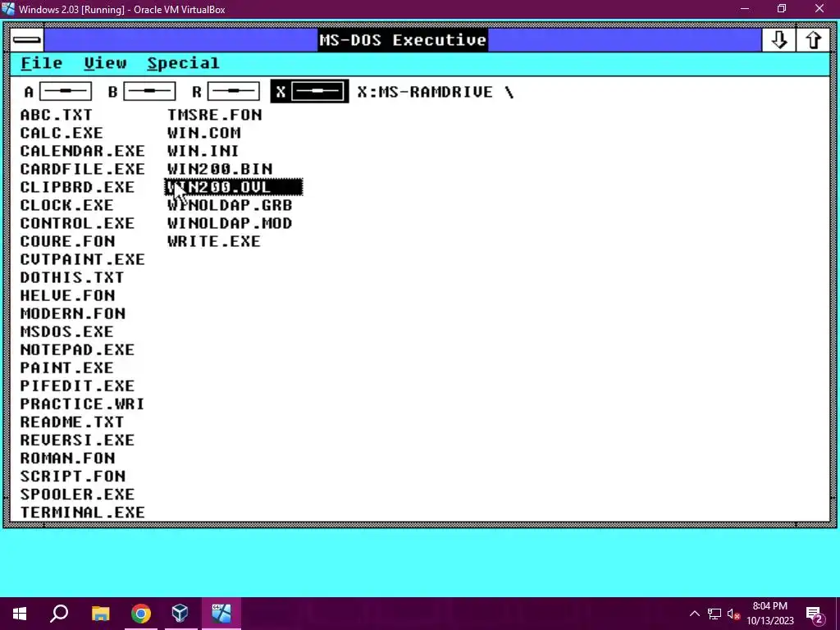
Task: Select CALC.EXE file
Action: click(x=62, y=133)
